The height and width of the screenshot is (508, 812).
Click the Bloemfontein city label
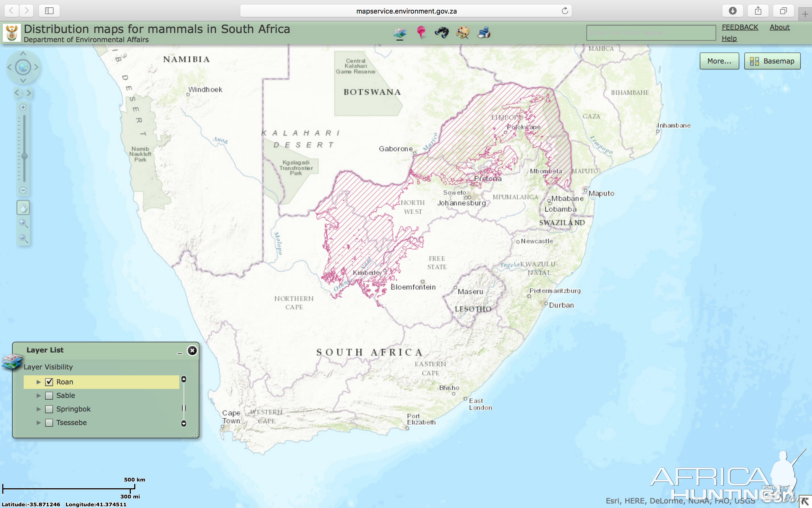413,287
